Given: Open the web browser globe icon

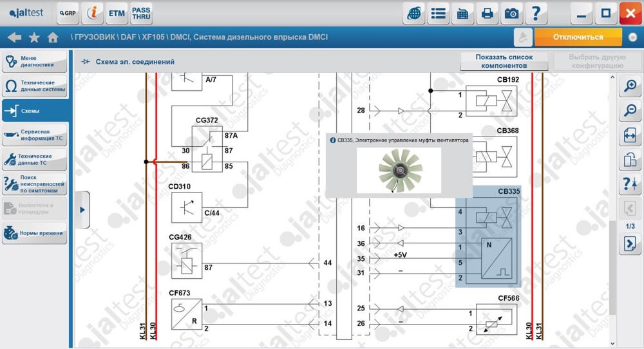Looking at the screenshot, I should tap(414, 14).
